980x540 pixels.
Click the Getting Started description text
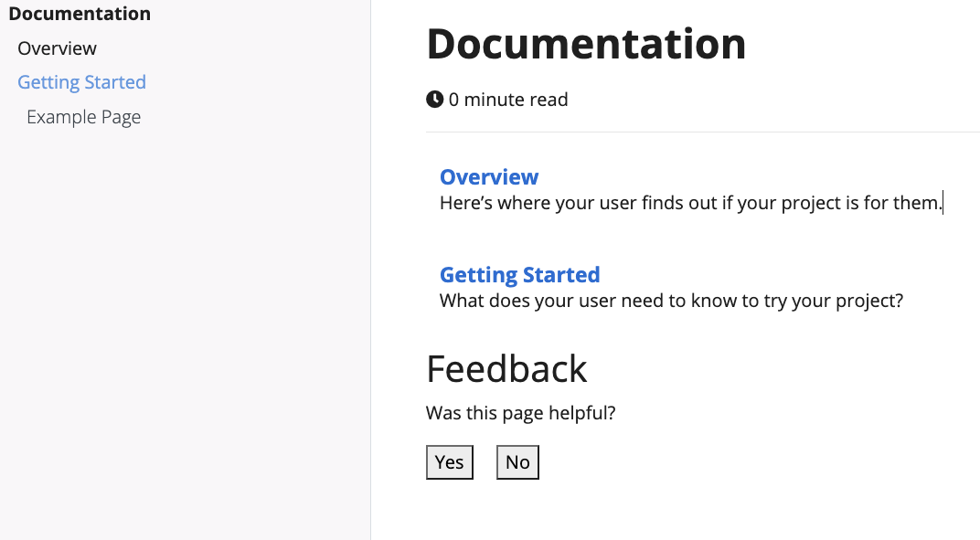click(x=671, y=300)
